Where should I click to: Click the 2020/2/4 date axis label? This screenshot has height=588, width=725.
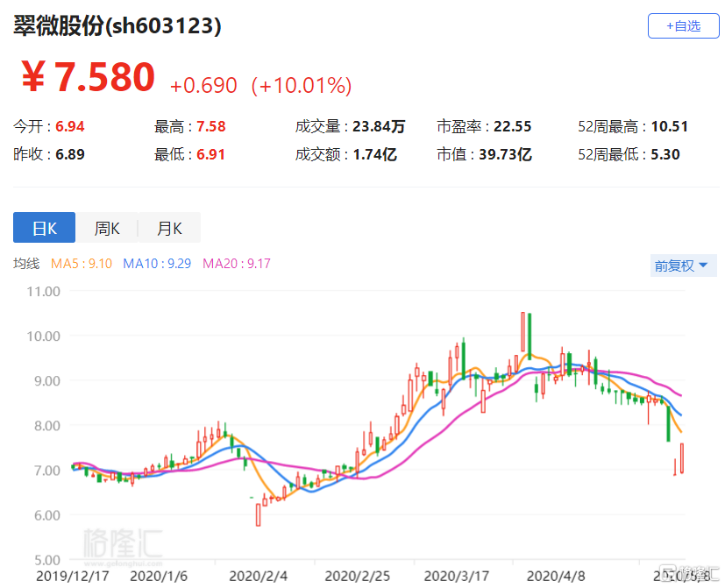258,577
